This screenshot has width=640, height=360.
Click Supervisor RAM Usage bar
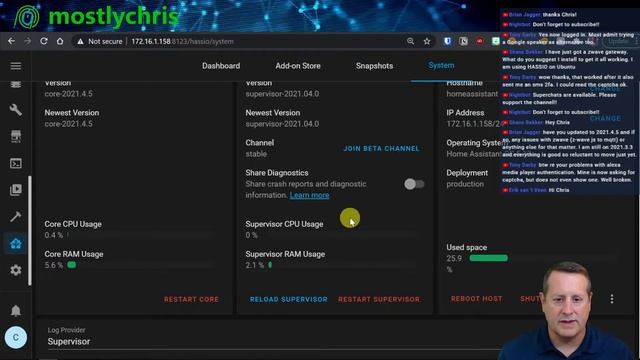342,265
